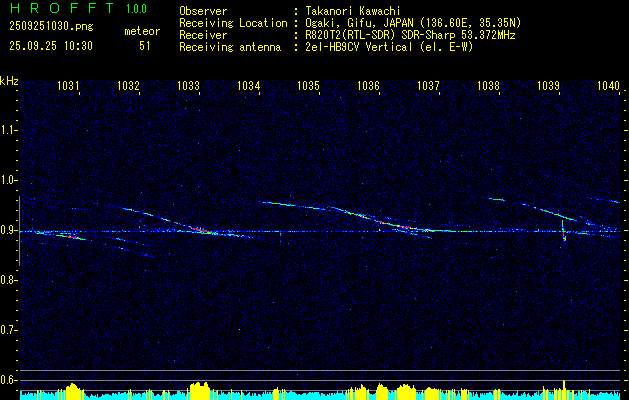Click the HROFFT program title
Image resolution: width=629 pixels, height=400 pixels.
pyautogui.click(x=62, y=8)
